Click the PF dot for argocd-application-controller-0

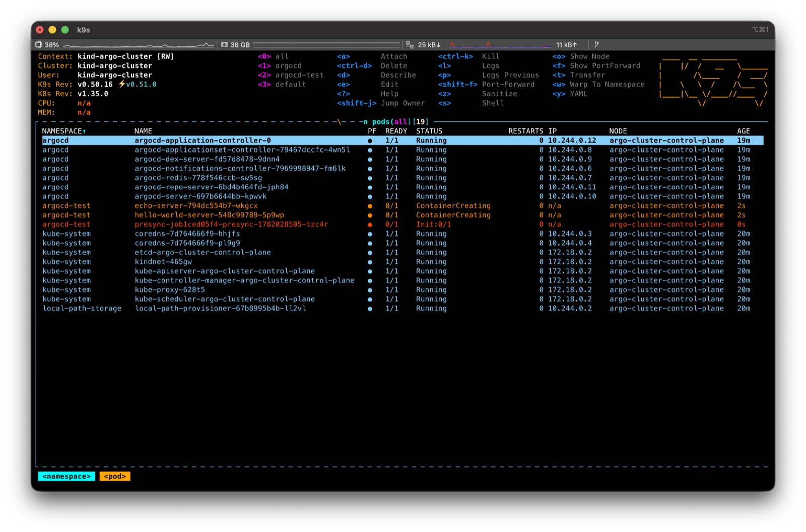coord(370,141)
